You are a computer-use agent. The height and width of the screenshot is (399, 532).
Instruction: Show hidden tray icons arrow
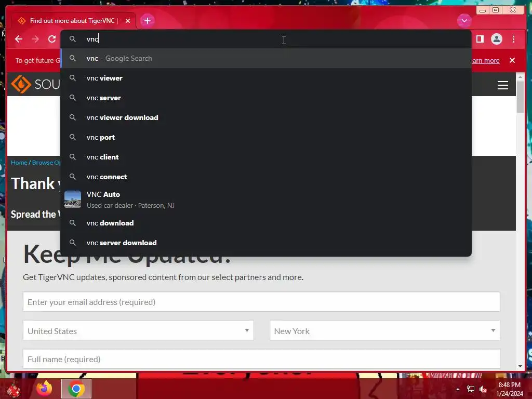(x=458, y=389)
